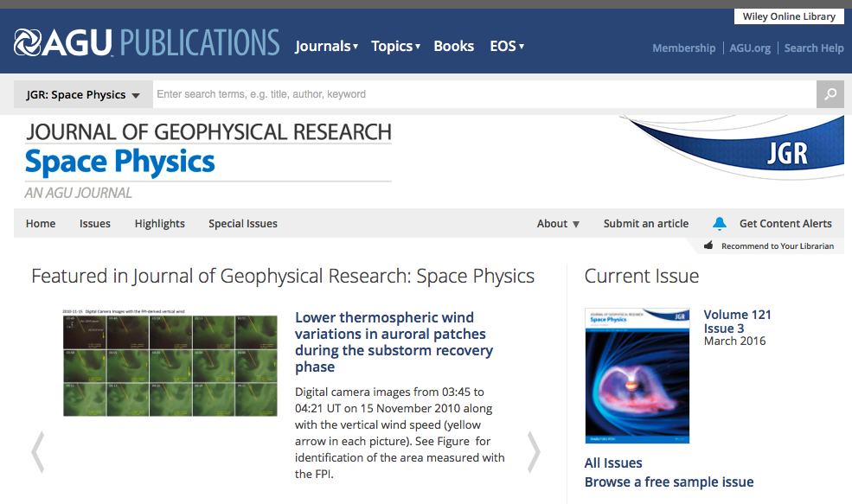Click the JGR swoosh banner logo
Viewport: 852px width, 504px height.
click(x=733, y=147)
